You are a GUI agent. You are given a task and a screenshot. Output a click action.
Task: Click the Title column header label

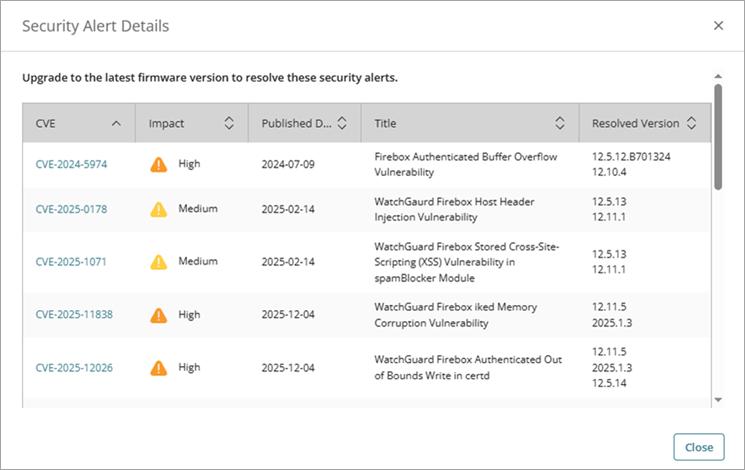pos(385,124)
